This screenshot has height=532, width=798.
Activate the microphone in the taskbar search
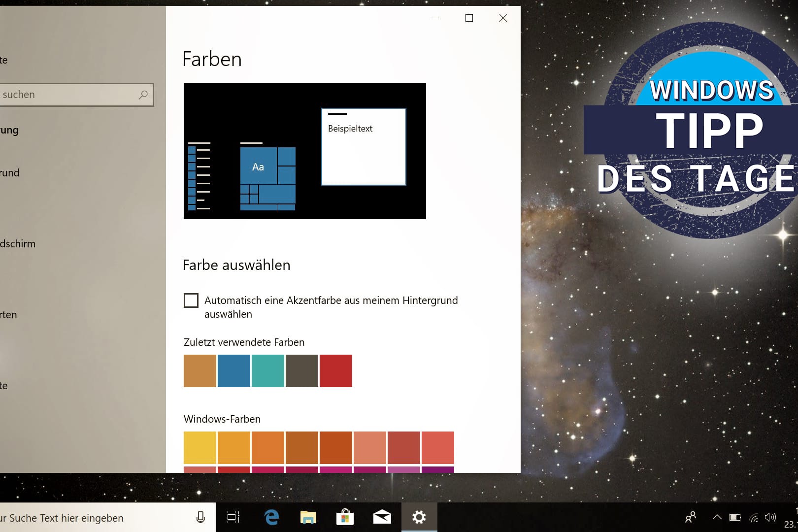point(200,517)
